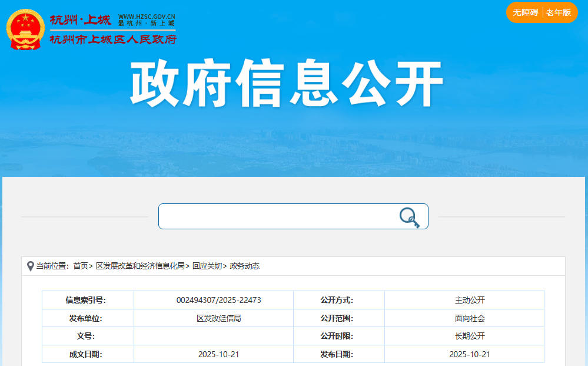Click 杭州市上城区人民政府 site name
Image resolution: width=588 pixels, height=366 pixels.
(112, 39)
